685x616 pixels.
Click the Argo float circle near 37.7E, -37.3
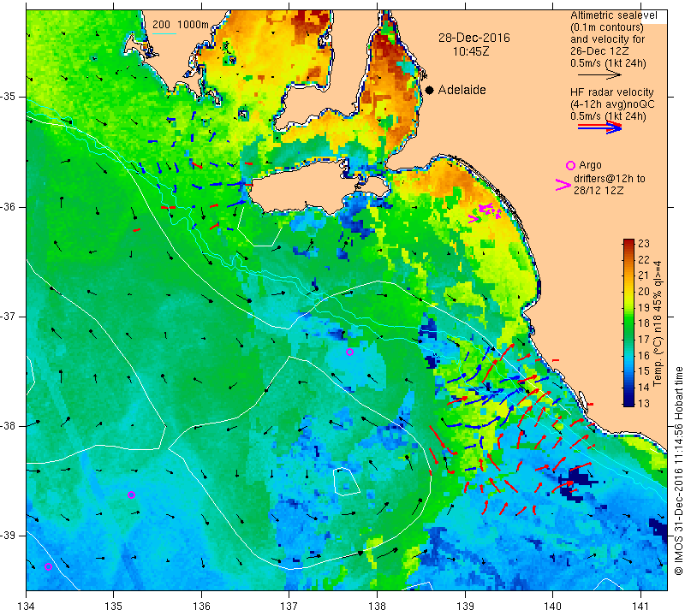[349, 352]
